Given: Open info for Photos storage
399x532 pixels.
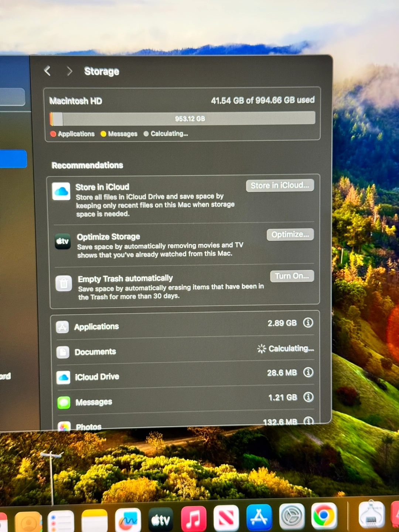Looking at the screenshot, I should 308,421.
